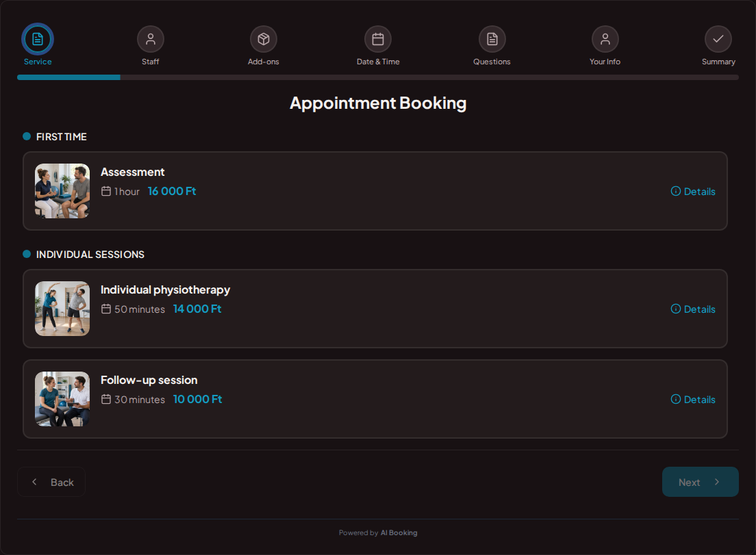Click the info icon beside Assessment Details

click(x=676, y=191)
